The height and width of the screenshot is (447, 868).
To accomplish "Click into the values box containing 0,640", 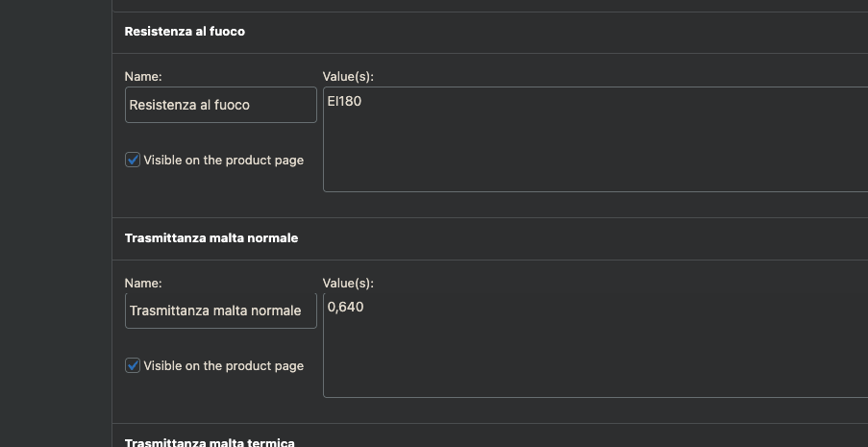I will [x=596, y=345].
